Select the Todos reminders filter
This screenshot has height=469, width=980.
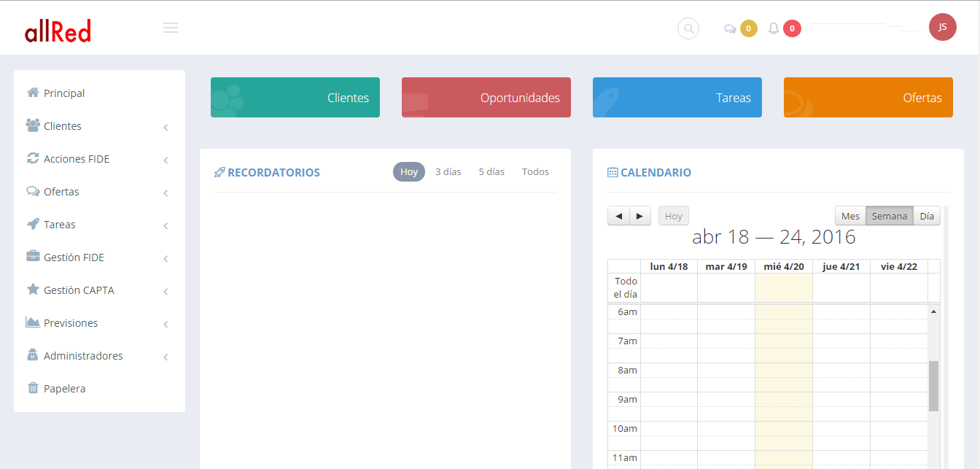click(535, 172)
